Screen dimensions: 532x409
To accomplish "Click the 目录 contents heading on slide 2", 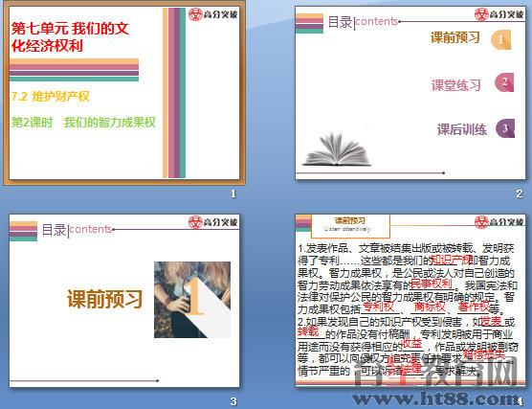I will (x=363, y=22).
